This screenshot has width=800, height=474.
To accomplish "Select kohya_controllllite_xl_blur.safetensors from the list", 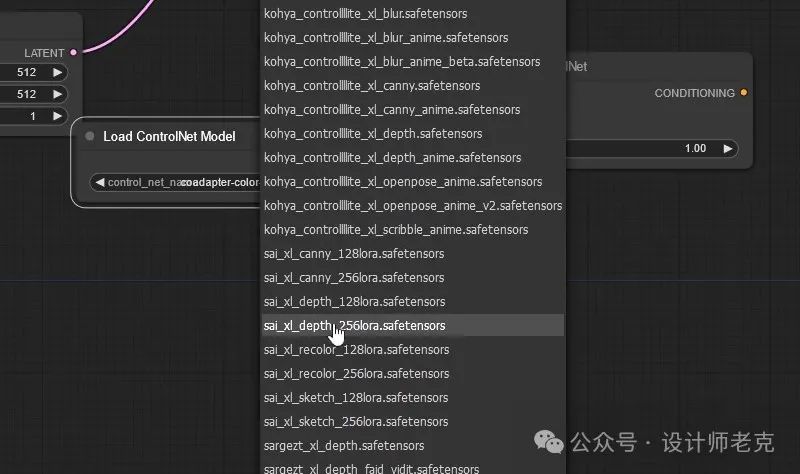I will click(412, 14).
